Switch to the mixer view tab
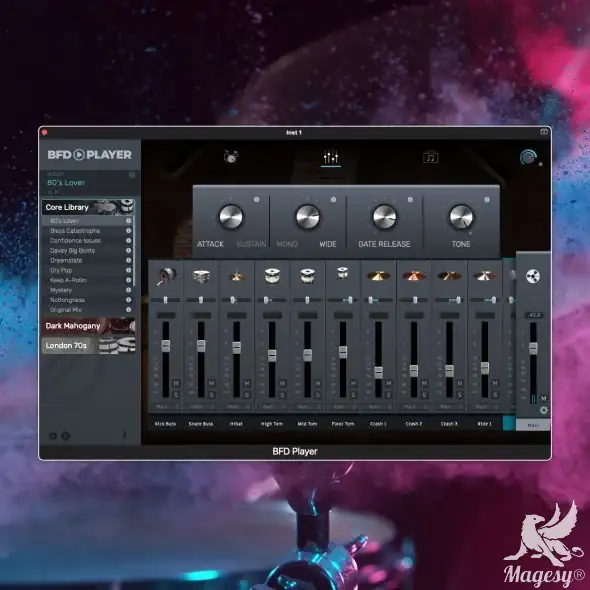This screenshot has height=590, width=590. click(x=331, y=157)
